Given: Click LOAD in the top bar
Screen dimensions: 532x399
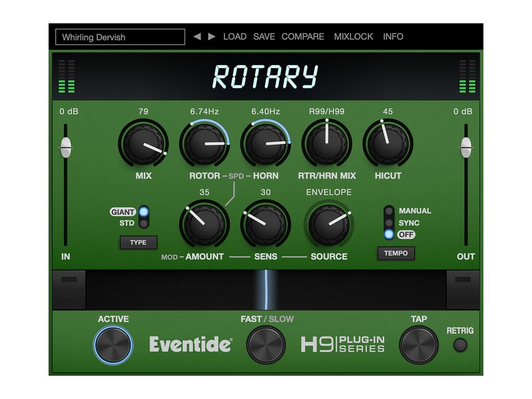Looking at the screenshot, I should pos(235,37).
